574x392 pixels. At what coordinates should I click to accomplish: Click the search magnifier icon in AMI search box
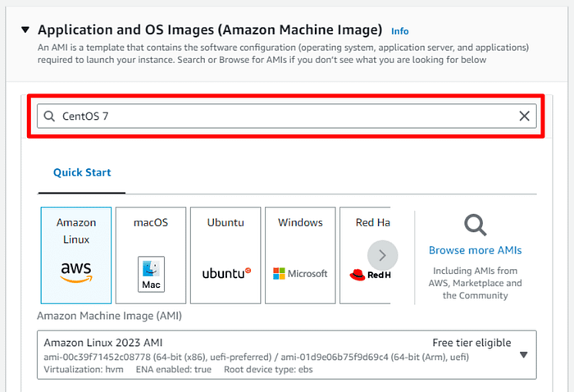coord(49,116)
